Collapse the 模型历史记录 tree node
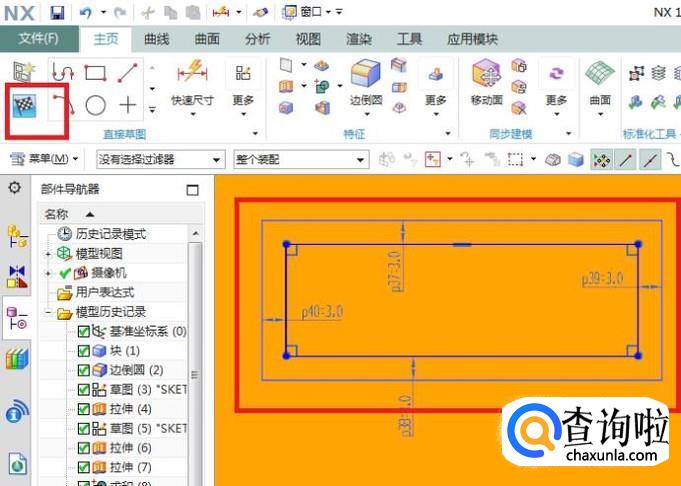The width and height of the screenshot is (681, 486). click(x=48, y=312)
